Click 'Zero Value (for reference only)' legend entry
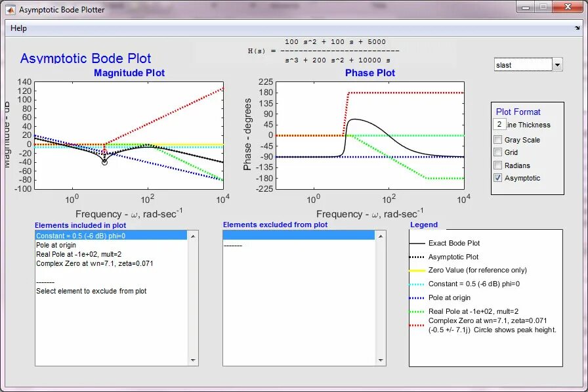 pyautogui.click(x=477, y=270)
